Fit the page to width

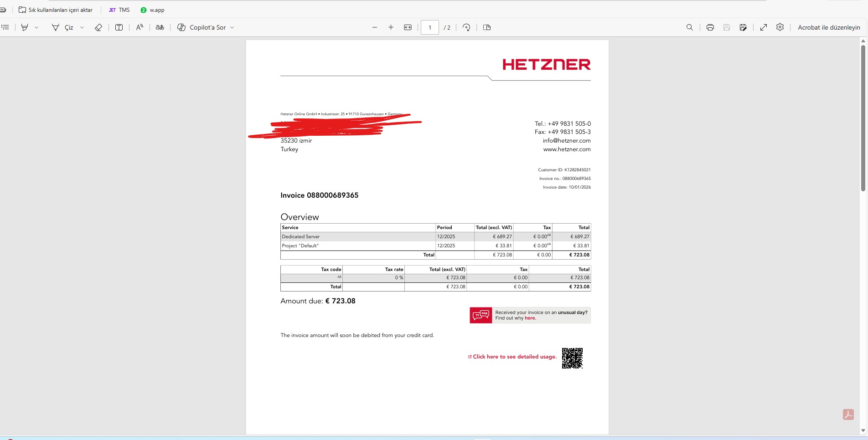(408, 27)
